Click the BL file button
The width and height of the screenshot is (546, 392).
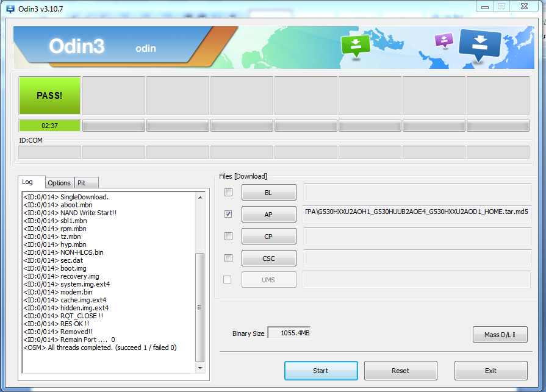coord(269,193)
